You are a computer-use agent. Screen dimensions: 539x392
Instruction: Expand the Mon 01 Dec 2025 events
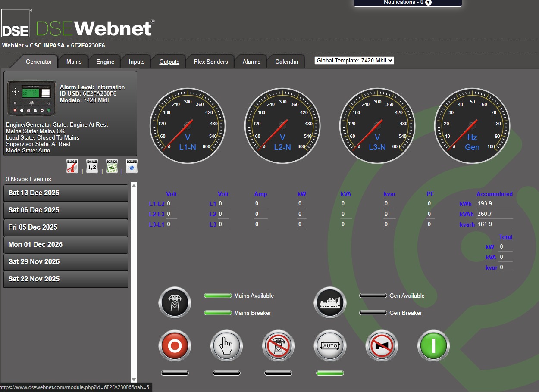click(66, 245)
